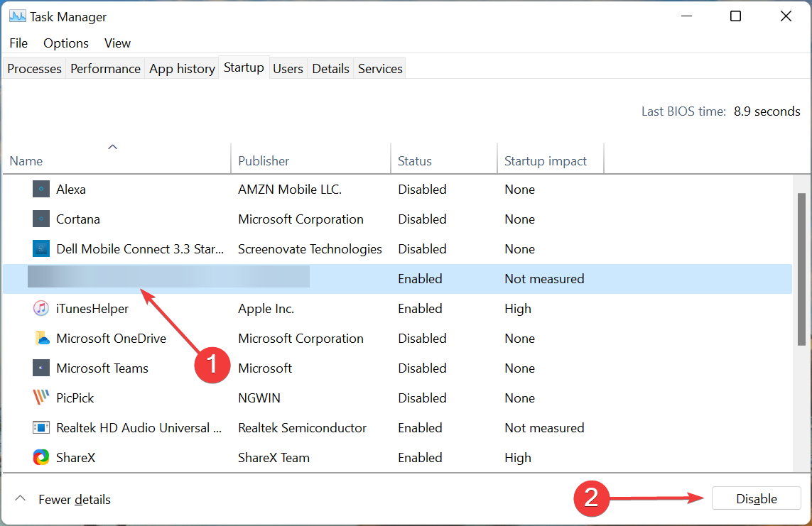Select Dell Mobile Connect 3.3 Star... entry
This screenshot has height=526, width=812.
tap(140, 248)
